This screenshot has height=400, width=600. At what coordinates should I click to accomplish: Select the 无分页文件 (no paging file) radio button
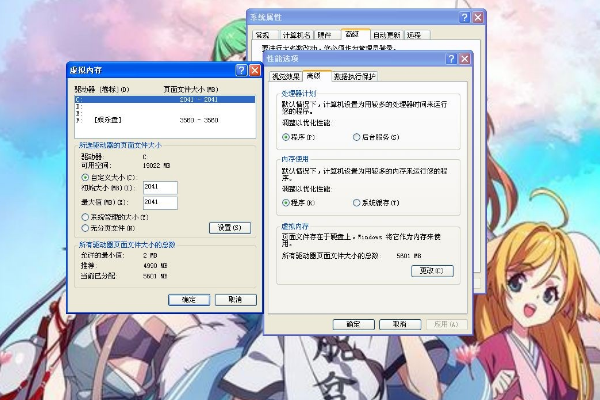click(x=85, y=228)
